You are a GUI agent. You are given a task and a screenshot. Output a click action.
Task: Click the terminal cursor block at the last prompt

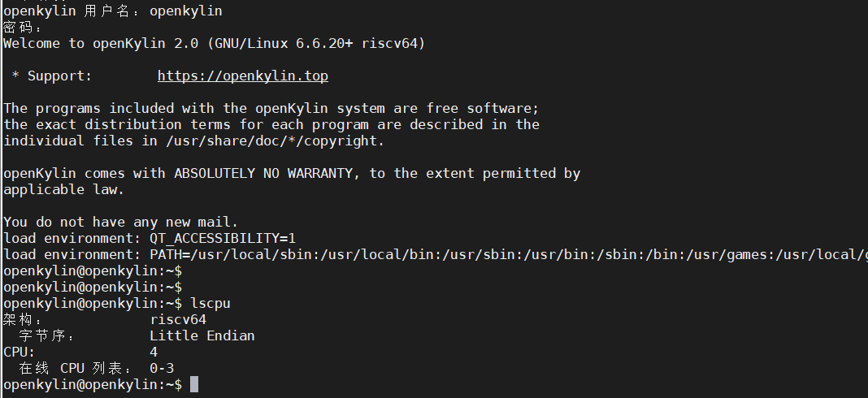click(194, 384)
